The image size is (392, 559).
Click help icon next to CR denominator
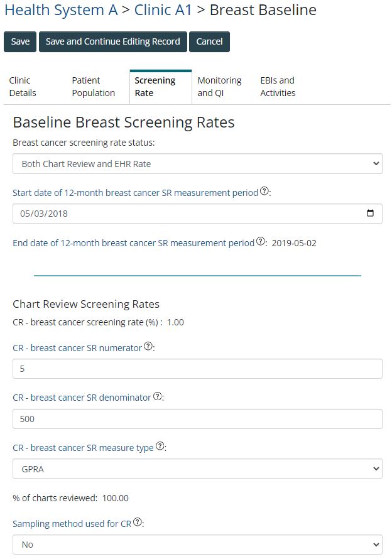158,397
